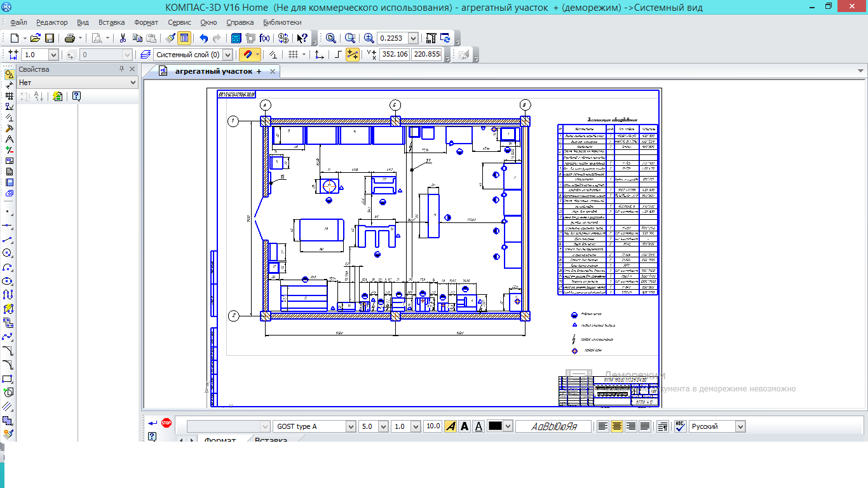Expand the Нет dropdown in Properties

click(x=133, y=82)
